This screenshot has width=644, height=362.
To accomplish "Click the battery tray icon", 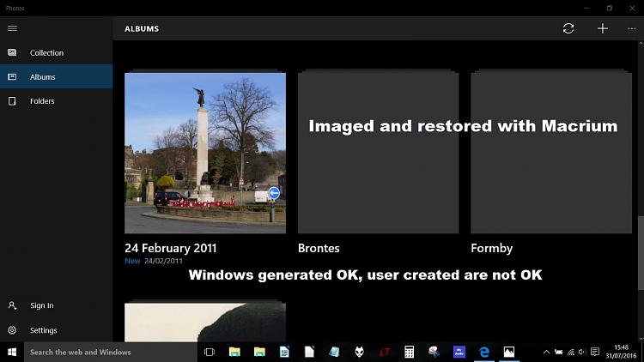I will [559, 353].
